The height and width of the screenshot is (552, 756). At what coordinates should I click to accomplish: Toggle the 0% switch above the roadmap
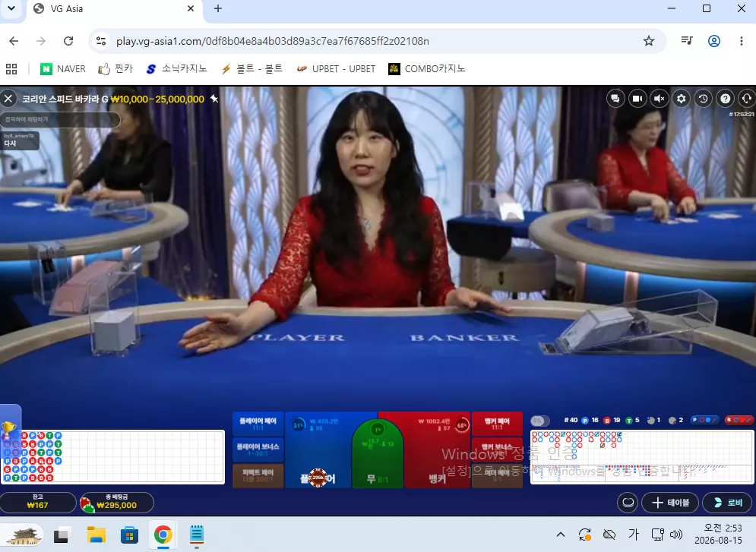(539, 421)
